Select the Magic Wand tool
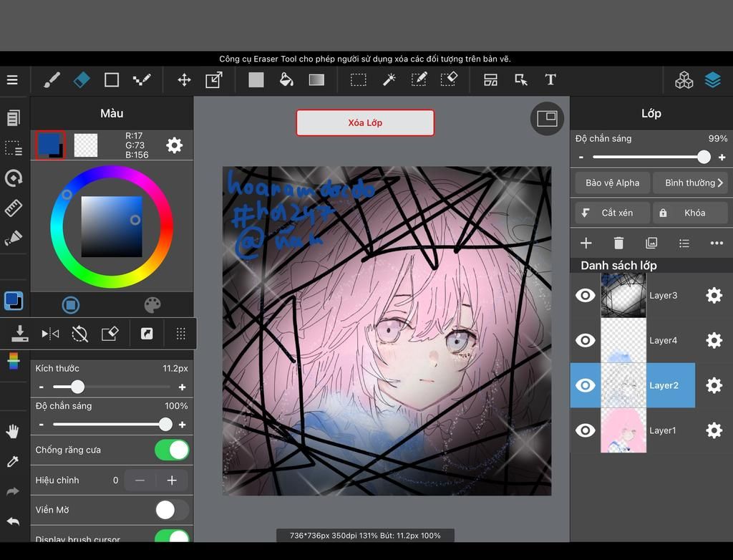The height and width of the screenshot is (560, 733). 389,80
